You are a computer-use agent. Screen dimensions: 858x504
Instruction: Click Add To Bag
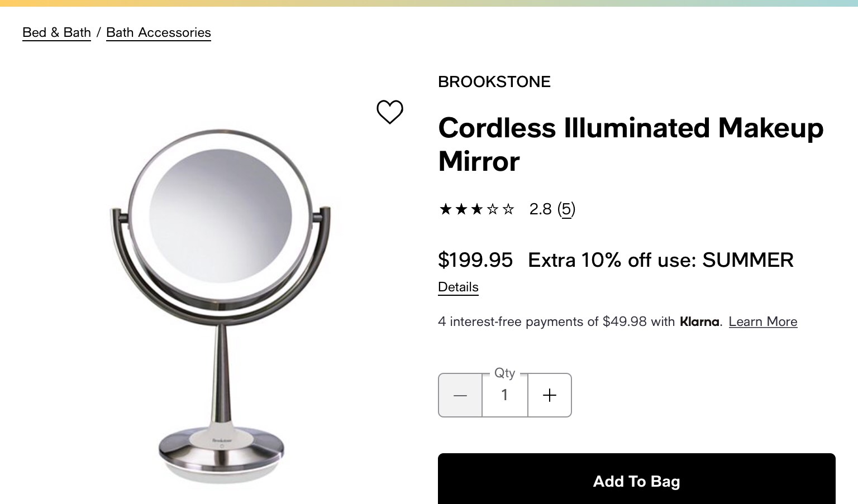(x=637, y=481)
